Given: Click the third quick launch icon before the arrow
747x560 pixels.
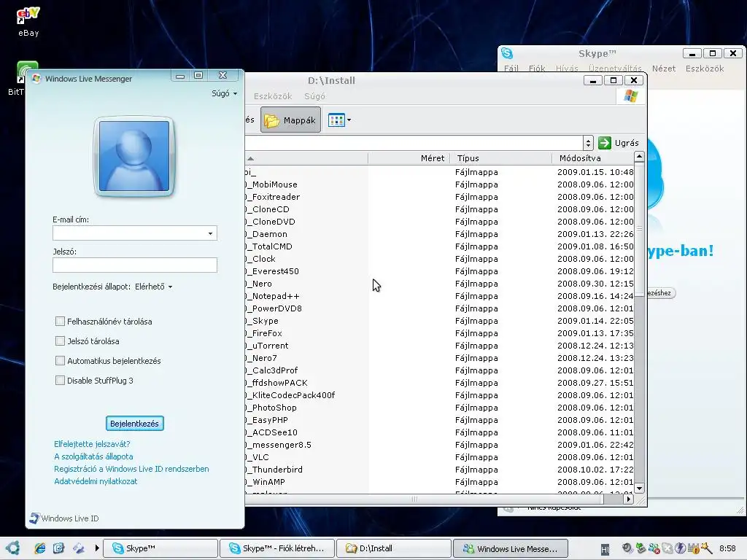Looking at the screenshot, I should point(78,548).
